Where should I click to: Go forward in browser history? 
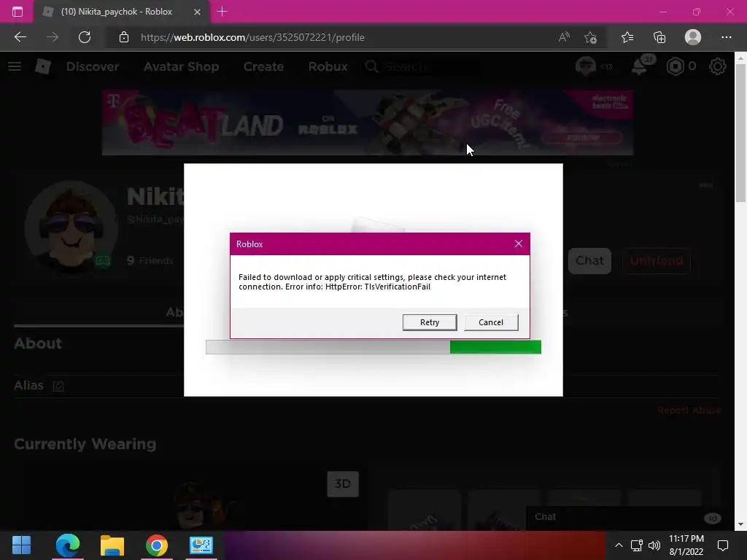53,37
